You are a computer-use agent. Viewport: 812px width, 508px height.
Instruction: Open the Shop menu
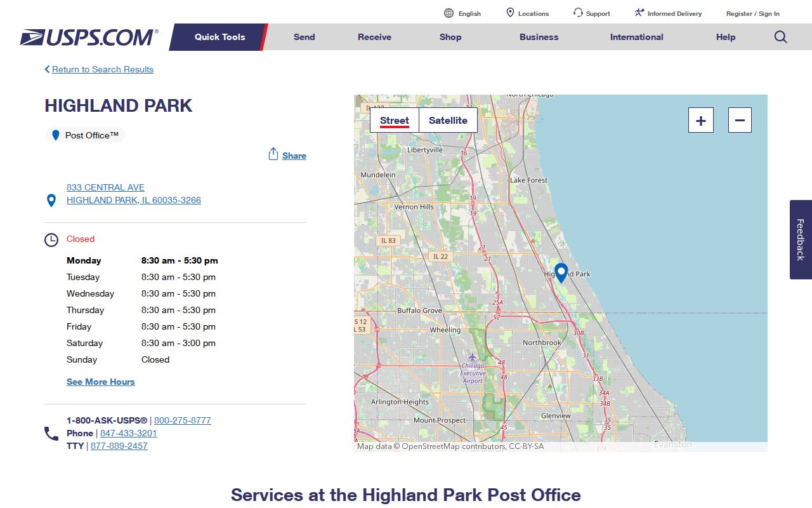450,37
